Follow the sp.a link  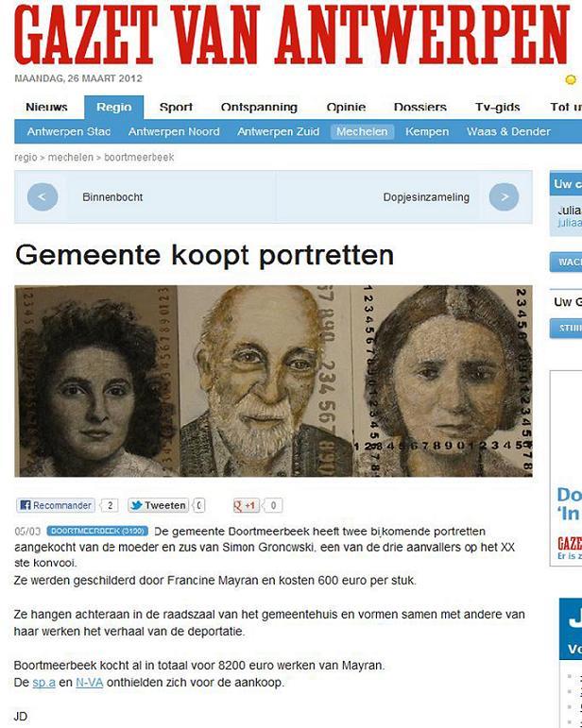point(43,683)
